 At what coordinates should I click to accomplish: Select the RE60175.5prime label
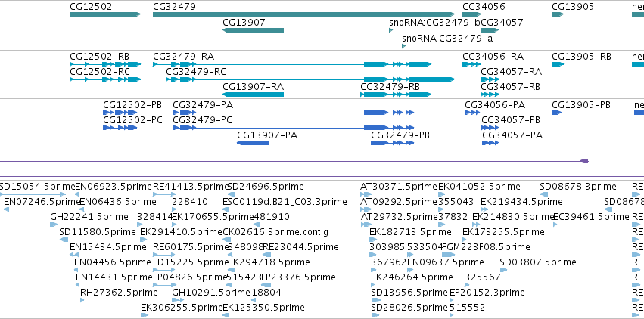coord(191,247)
